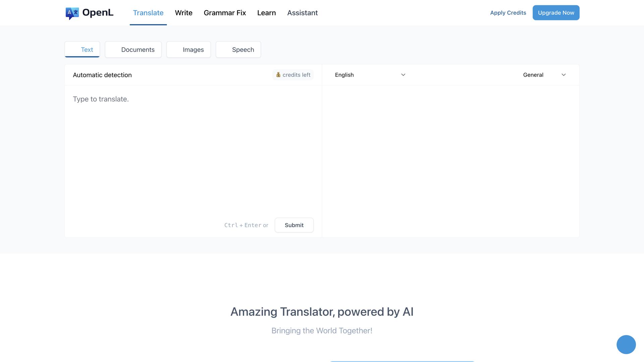Switch to the Write page
644x362 pixels.
(x=183, y=13)
